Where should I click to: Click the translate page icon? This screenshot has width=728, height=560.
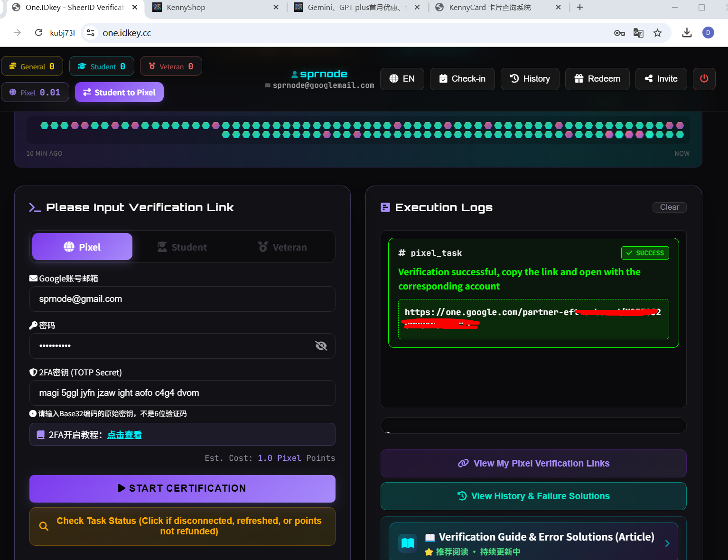click(x=638, y=33)
